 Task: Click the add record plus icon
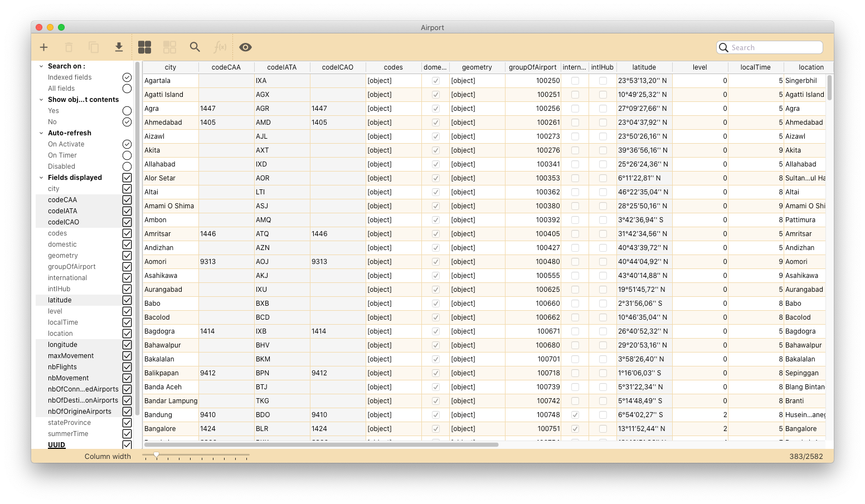coord(43,47)
